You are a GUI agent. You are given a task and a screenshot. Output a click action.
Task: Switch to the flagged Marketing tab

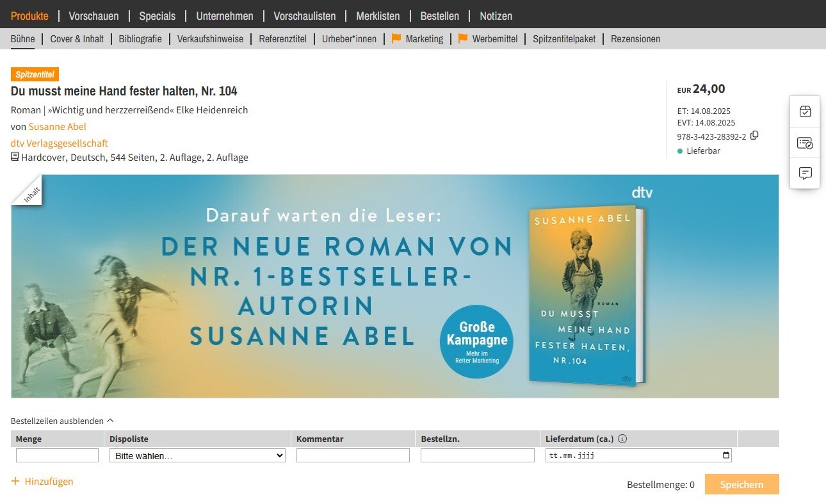417,39
